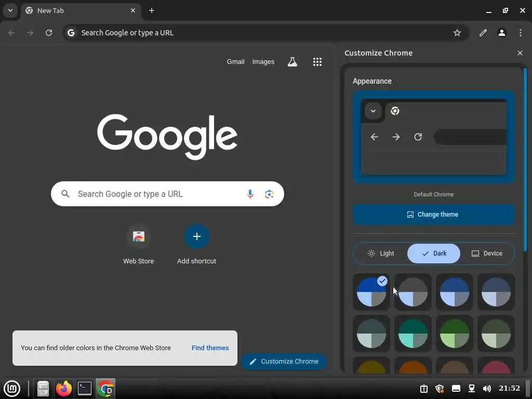
Task: Click the clock showing 21:52
Action: point(509,388)
